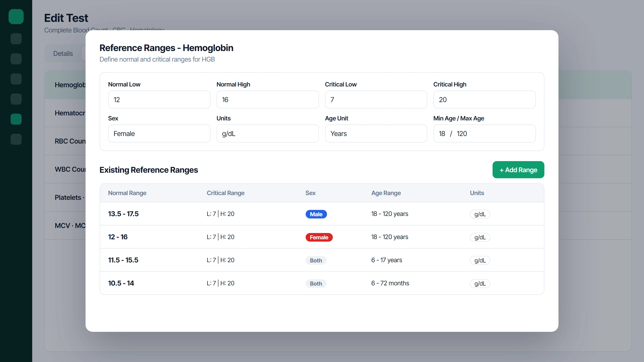The width and height of the screenshot is (644, 362).
Task: Click the Age Range column header
Action: coord(386,193)
